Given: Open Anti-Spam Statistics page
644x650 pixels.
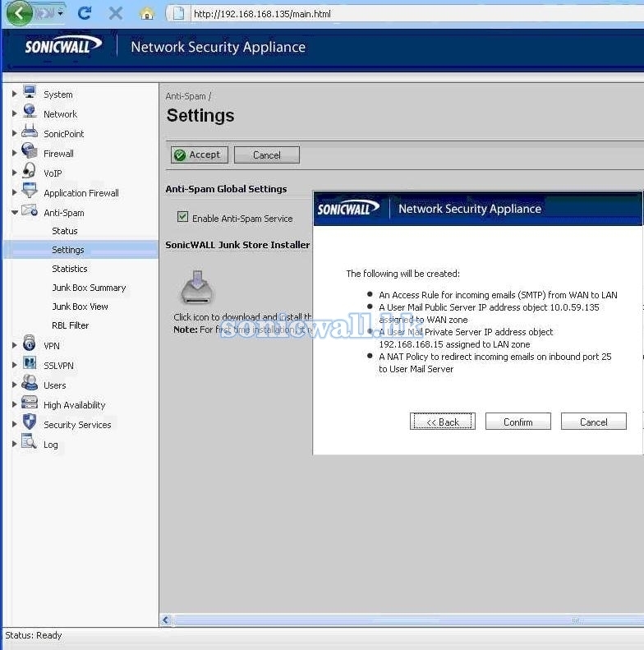Looking at the screenshot, I should point(70,269).
